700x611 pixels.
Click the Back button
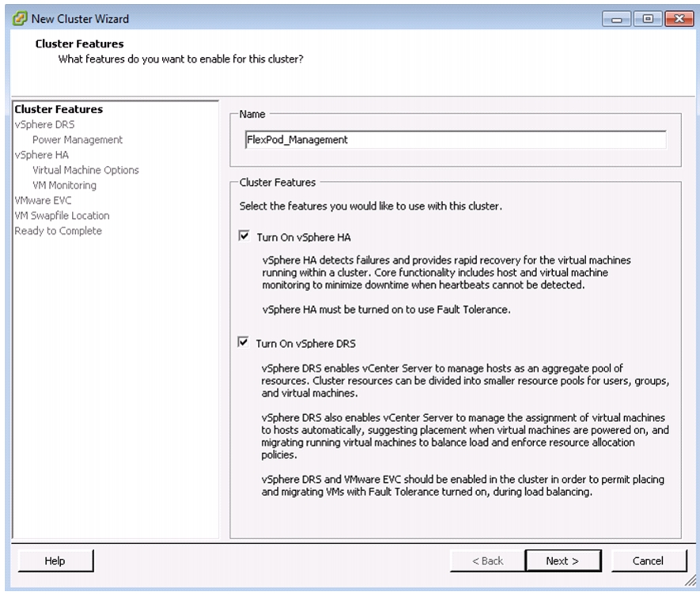(487, 560)
